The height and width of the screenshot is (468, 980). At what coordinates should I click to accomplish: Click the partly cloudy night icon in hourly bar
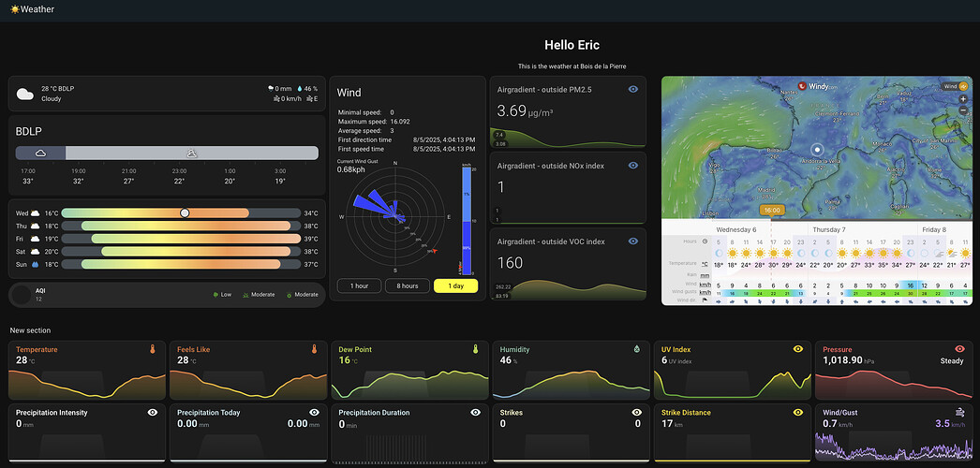coord(192,153)
